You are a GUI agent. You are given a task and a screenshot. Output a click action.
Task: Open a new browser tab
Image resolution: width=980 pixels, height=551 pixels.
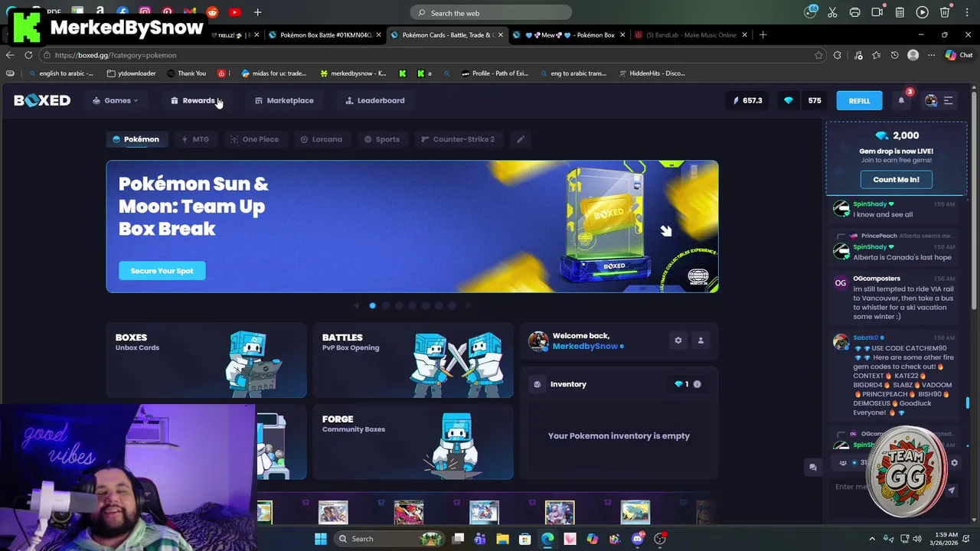click(763, 34)
